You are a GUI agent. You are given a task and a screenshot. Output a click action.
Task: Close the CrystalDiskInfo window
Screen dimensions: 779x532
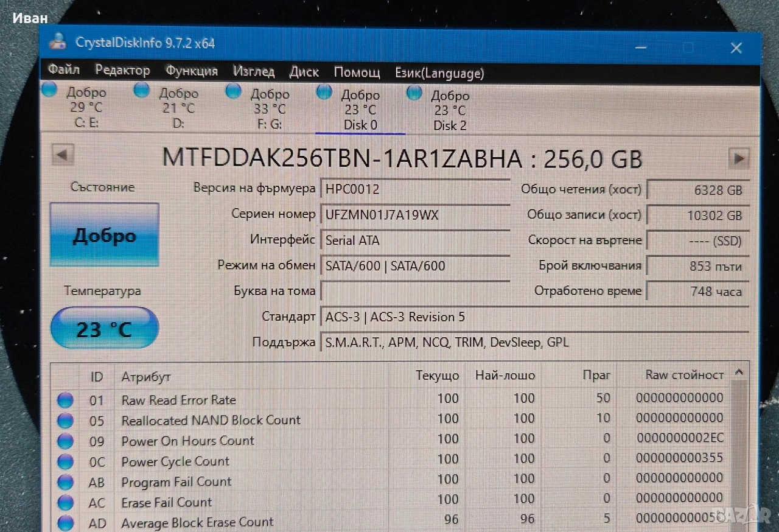(x=736, y=48)
